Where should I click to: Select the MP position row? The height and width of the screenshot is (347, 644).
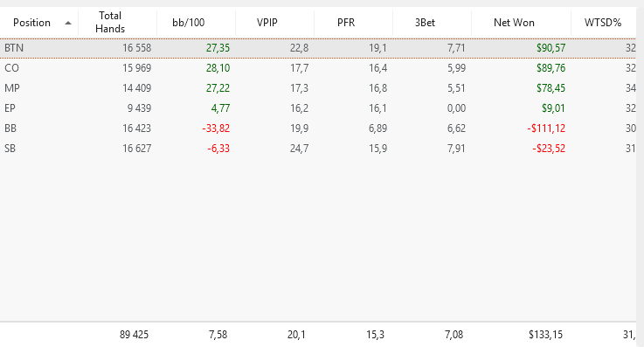[318, 88]
